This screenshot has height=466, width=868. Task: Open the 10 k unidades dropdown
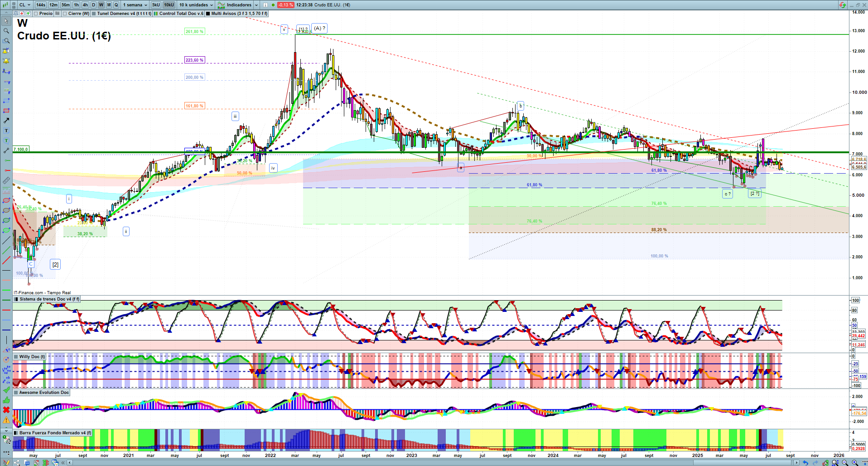click(x=196, y=5)
